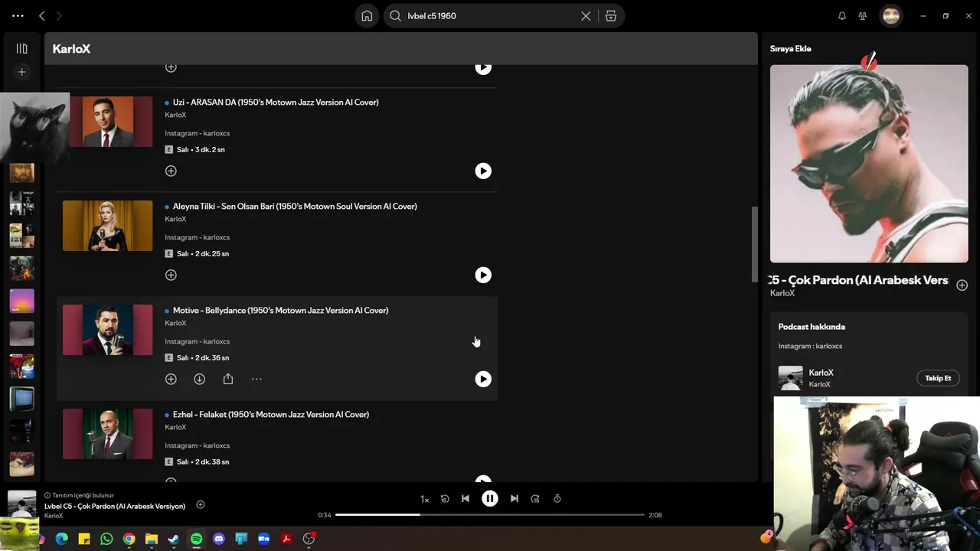Add Uzi - ARASAN DA episode to library
Image resolution: width=980 pixels, height=551 pixels.
[171, 171]
